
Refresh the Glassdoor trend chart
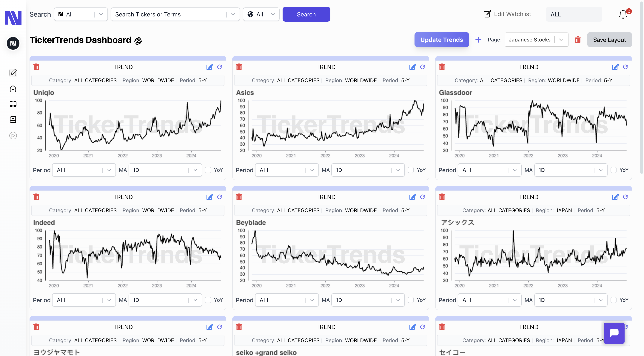click(625, 67)
